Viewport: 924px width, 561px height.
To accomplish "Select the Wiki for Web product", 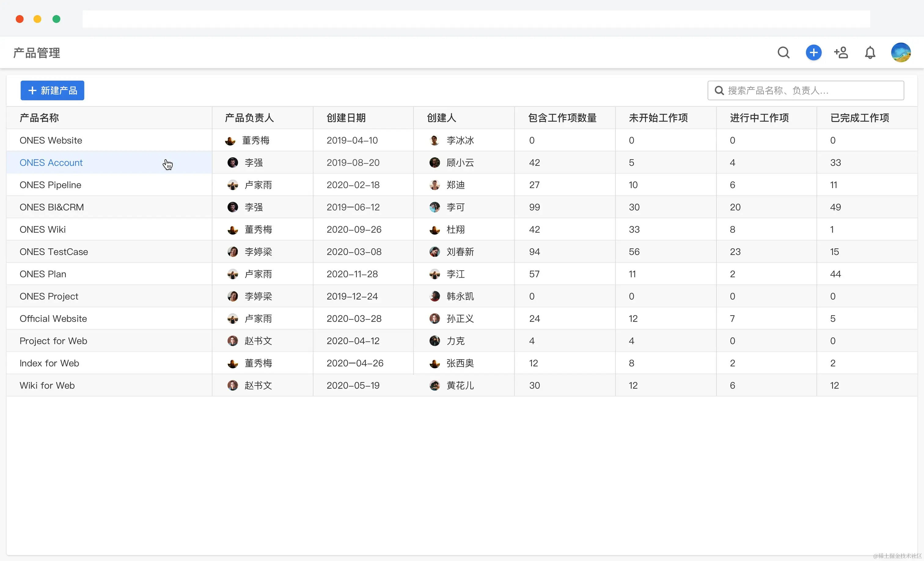I will pyautogui.click(x=47, y=385).
